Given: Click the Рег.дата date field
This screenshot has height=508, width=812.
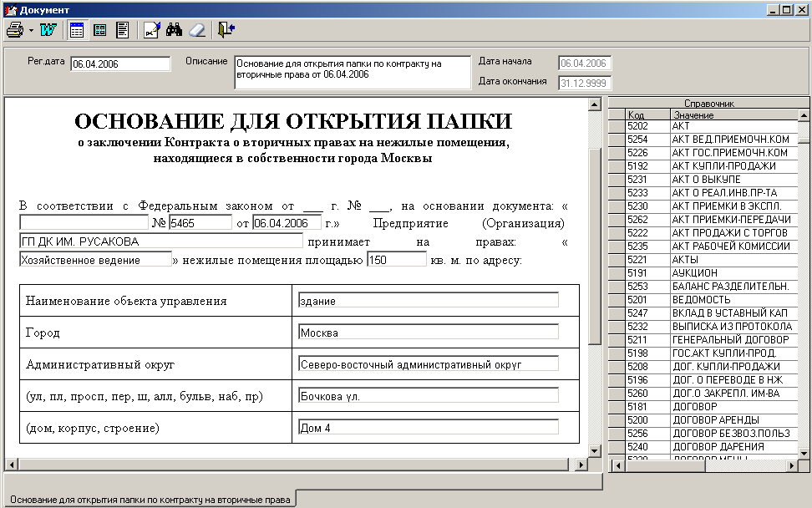Looking at the screenshot, I should (120, 63).
